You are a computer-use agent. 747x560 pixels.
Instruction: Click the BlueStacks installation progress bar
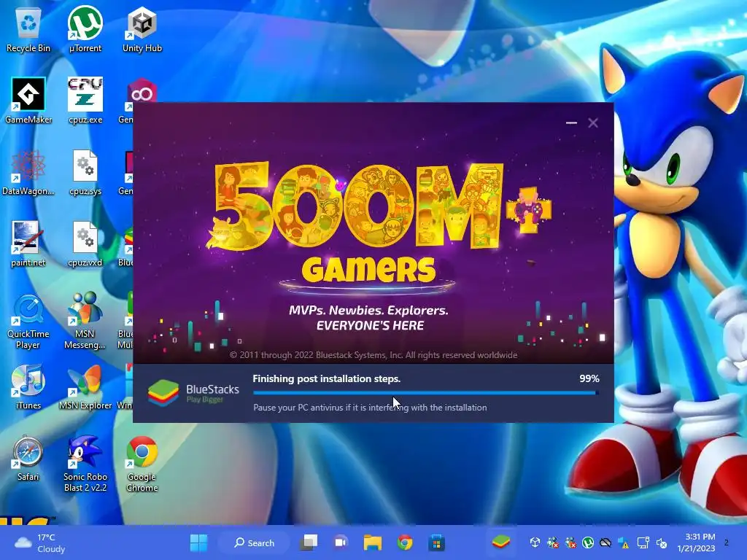tap(426, 393)
